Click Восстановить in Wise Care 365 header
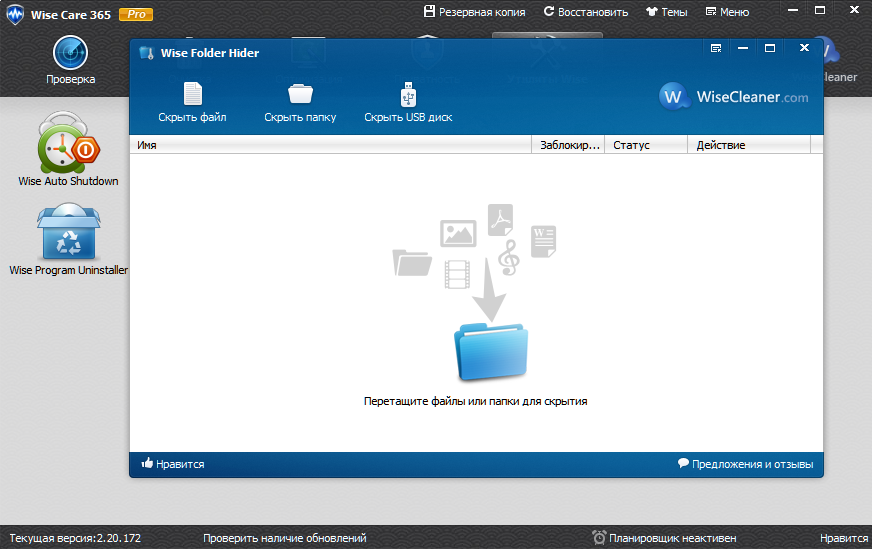Image resolution: width=872 pixels, height=549 pixels. [586, 12]
